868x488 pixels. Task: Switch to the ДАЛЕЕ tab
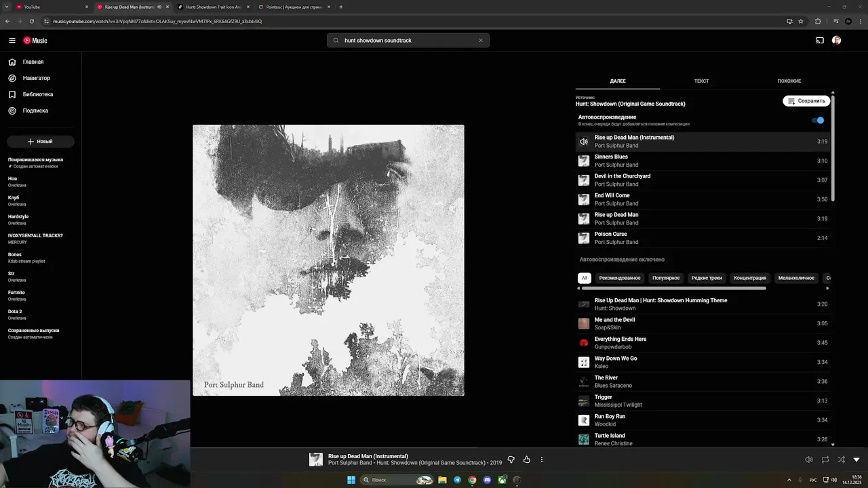pyautogui.click(x=618, y=81)
